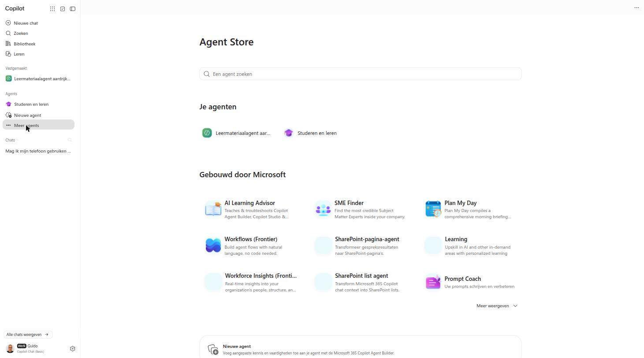The image size is (644, 358).
Task: Click the Nieuwe agent card title at bottom
Action: [x=237, y=346]
